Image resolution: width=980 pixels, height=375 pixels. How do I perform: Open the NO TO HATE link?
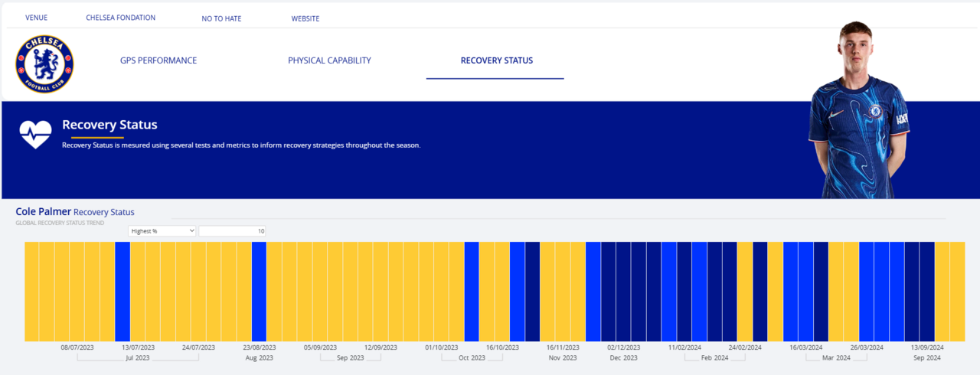(x=221, y=18)
